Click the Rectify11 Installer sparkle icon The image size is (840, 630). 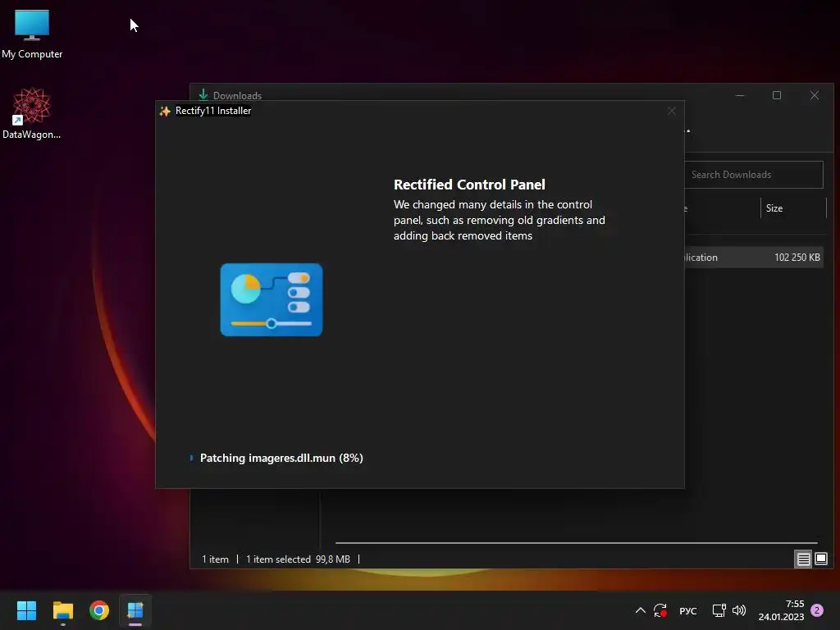pos(165,111)
